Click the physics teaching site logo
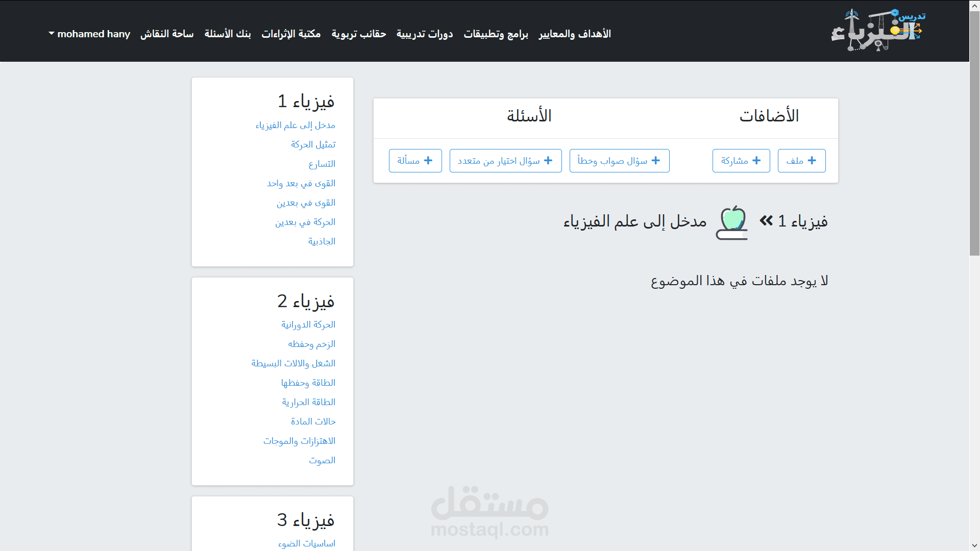 click(x=878, y=31)
